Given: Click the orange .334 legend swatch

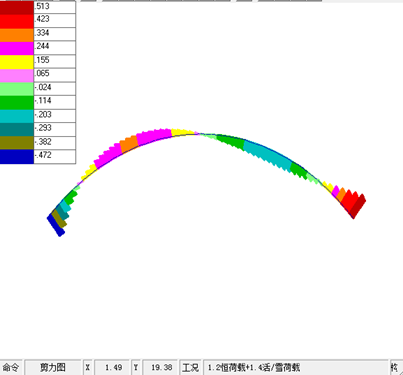Looking at the screenshot, I should click(17, 35).
